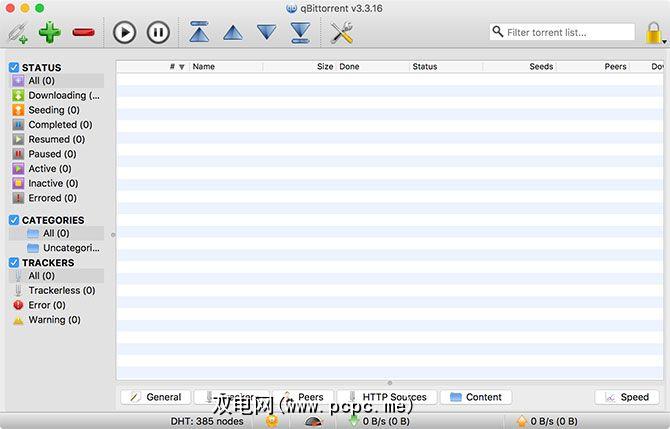Click the DHT: 385 nodes status text
670x429 pixels.
click(207, 421)
